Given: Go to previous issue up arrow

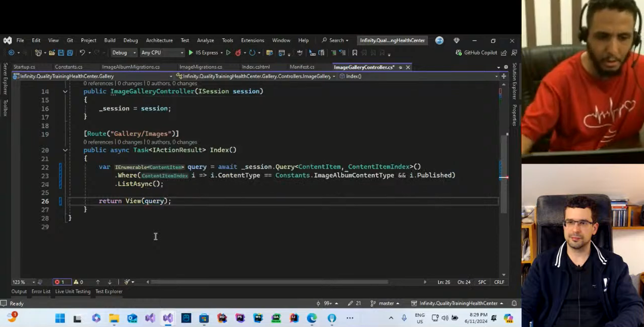Looking at the screenshot, I should (x=98, y=282).
